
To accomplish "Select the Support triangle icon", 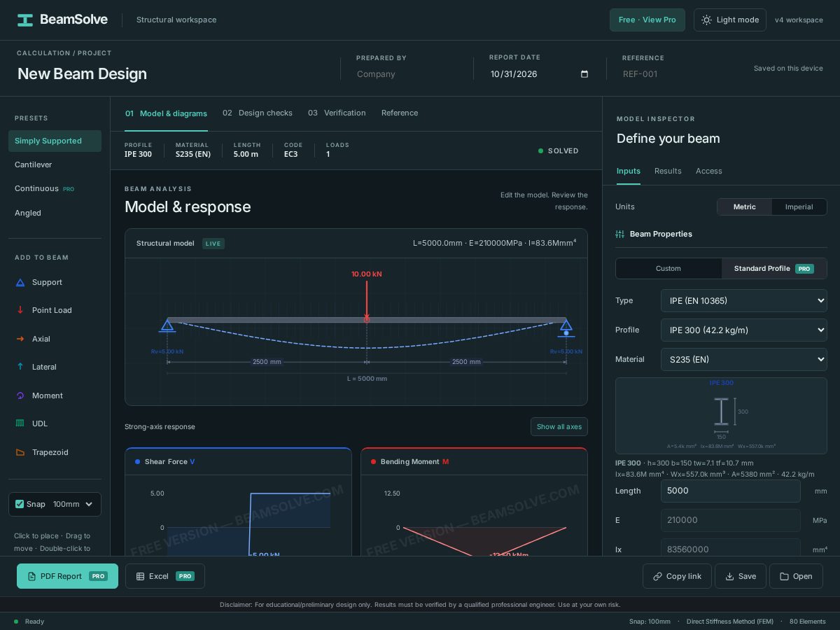I will pyautogui.click(x=20, y=282).
